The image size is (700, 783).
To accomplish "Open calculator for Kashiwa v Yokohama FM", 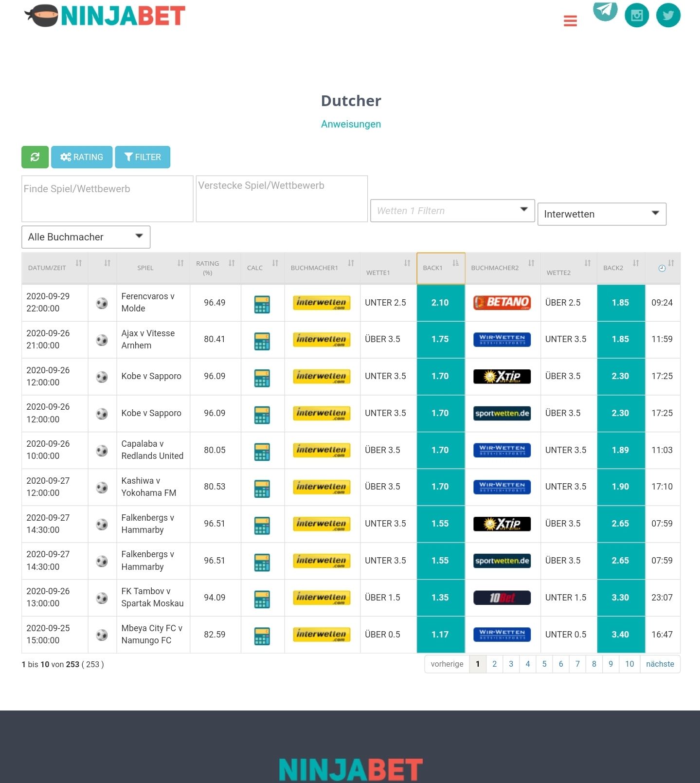I will (x=262, y=489).
